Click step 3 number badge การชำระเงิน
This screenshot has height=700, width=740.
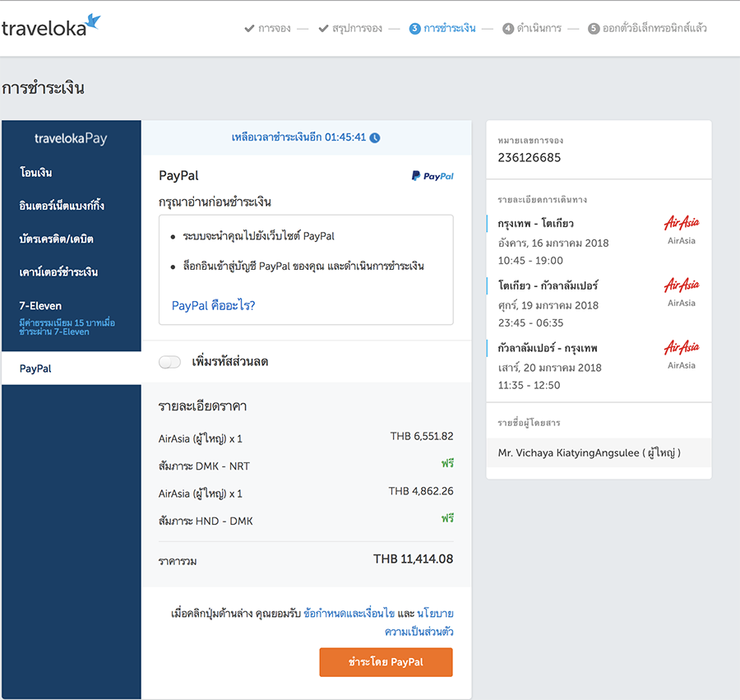coord(414,28)
